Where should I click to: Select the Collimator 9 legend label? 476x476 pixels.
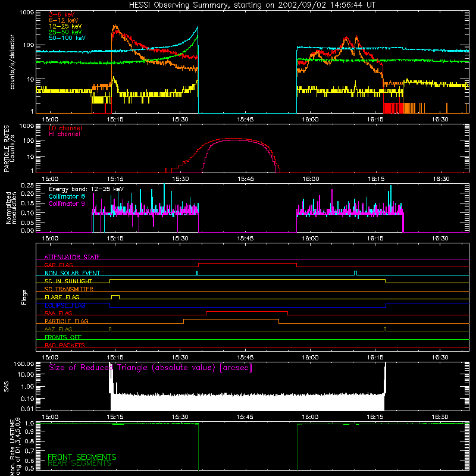67,203
